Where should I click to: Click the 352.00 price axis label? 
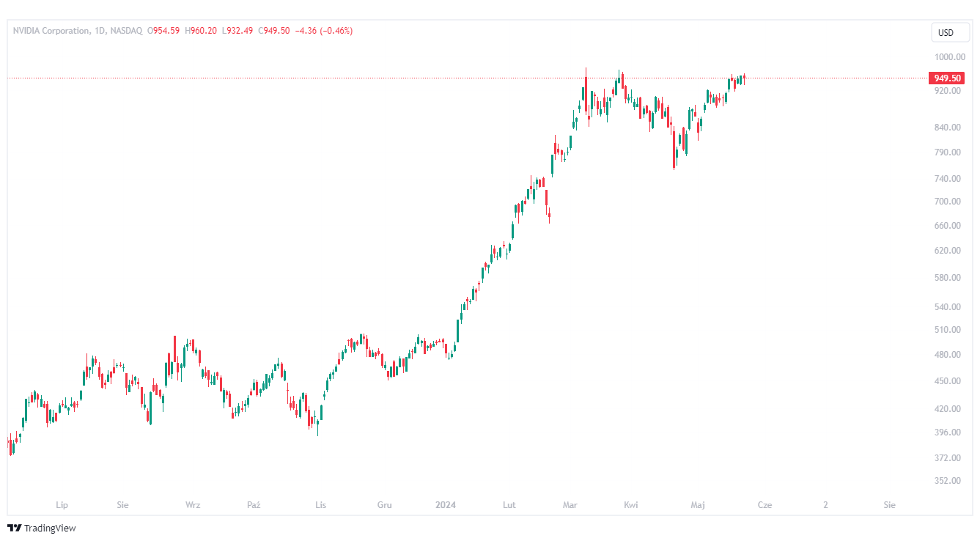[948, 481]
